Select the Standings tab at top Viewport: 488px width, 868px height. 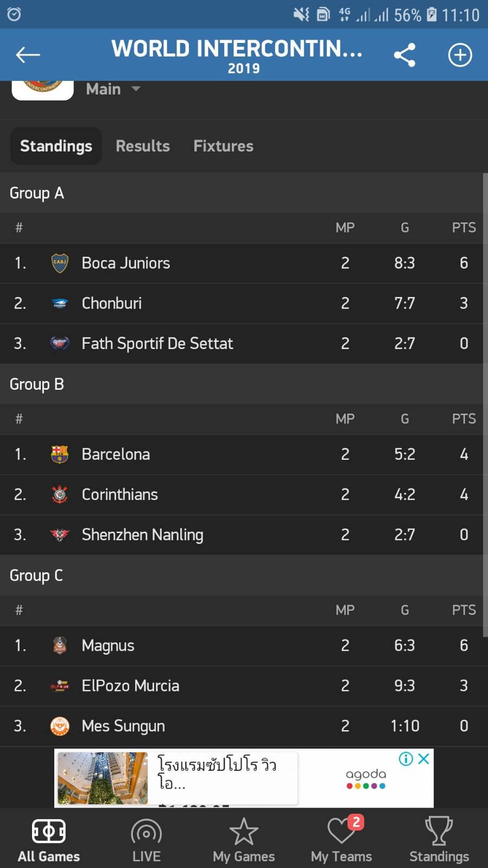tap(56, 146)
